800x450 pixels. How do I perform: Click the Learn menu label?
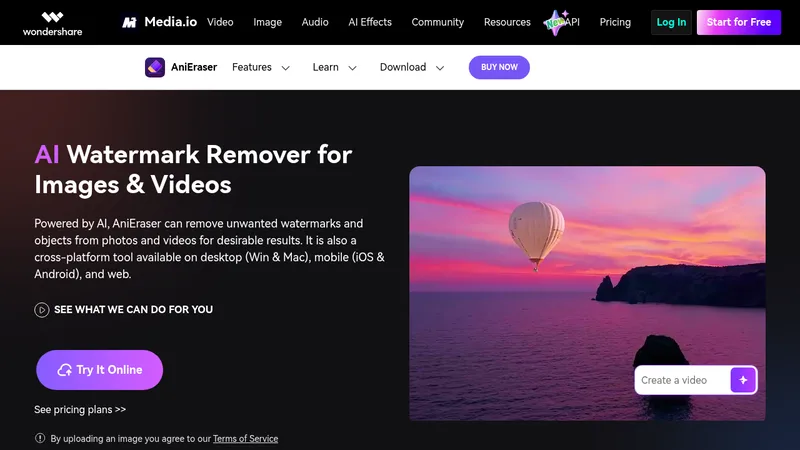point(326,67)
